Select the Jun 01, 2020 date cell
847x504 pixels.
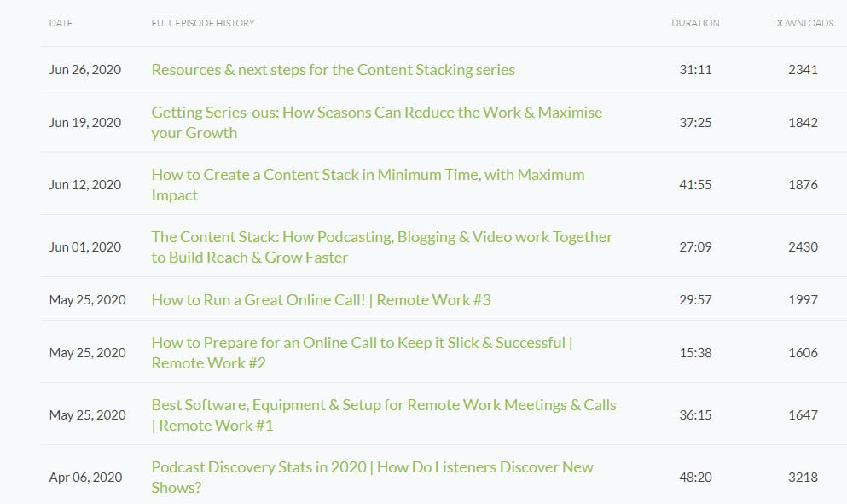click(84, 246)
